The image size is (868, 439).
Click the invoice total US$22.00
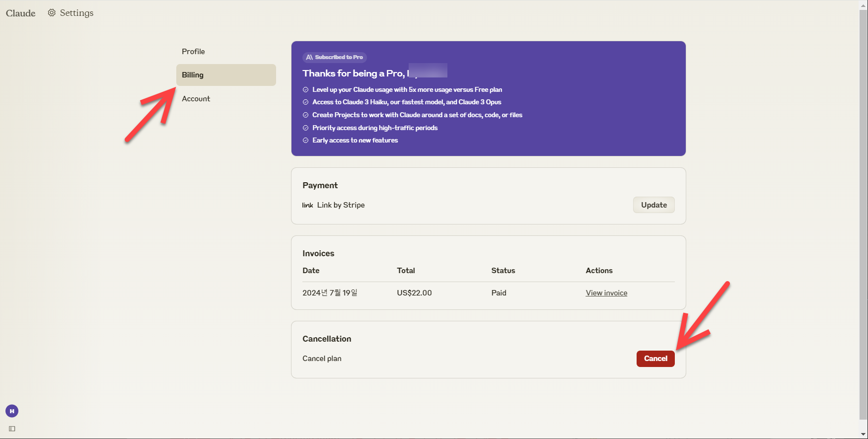414,293
